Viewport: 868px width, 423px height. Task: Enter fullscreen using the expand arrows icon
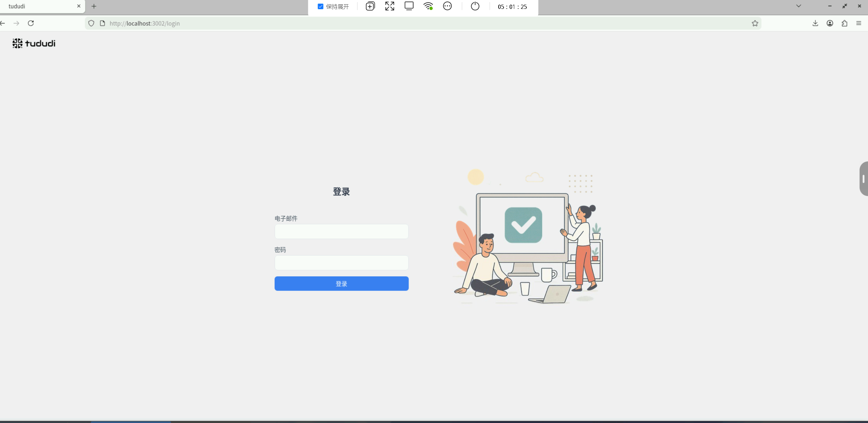click(389, 6)
